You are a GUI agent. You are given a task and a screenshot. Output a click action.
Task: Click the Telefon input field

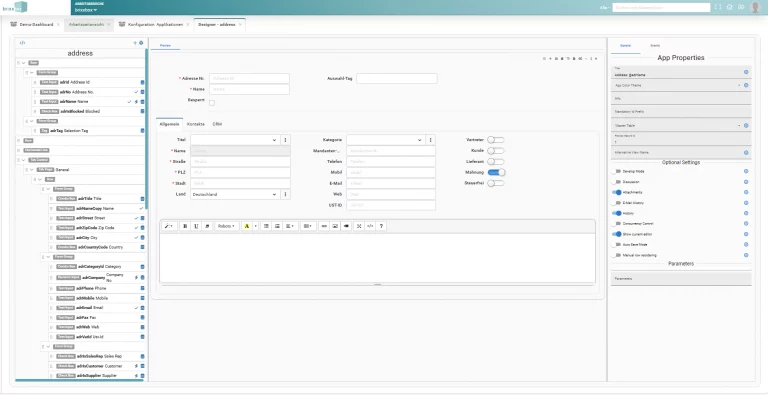pyautogui.click(x=391, y=162)
